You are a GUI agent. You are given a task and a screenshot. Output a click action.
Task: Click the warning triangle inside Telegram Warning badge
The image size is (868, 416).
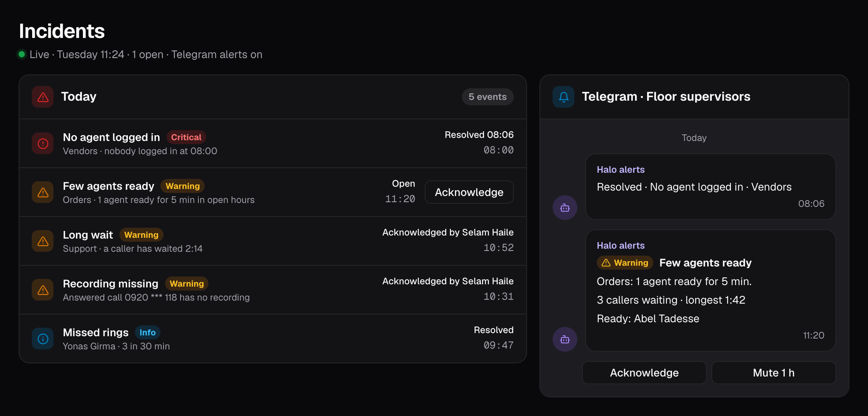tap(606, 263)
